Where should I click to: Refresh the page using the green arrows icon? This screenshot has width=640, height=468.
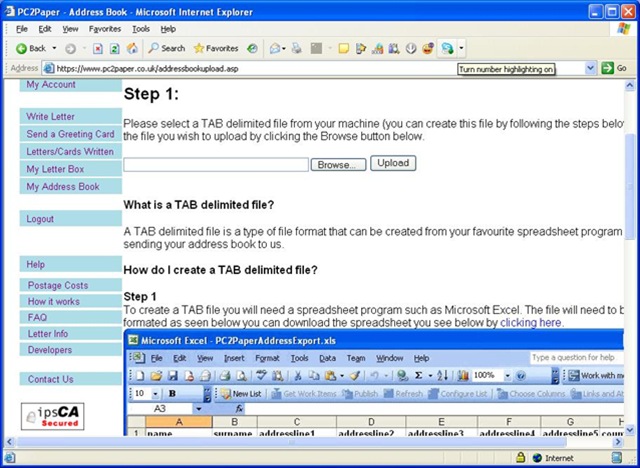click(x=115, y=49)
